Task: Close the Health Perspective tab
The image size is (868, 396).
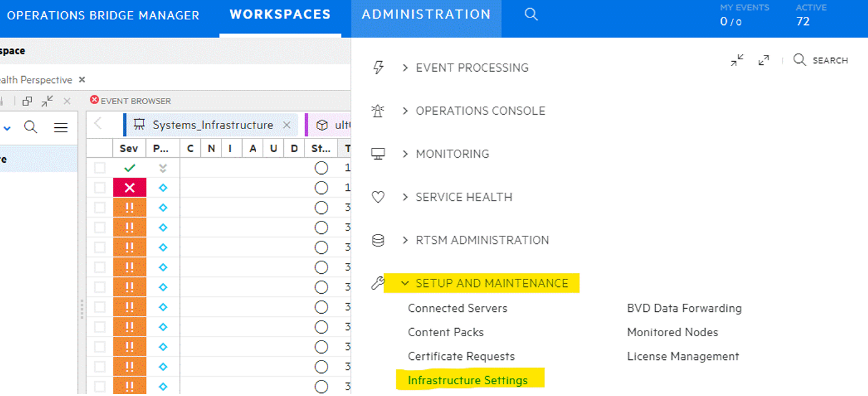Action: coord(82,80)
